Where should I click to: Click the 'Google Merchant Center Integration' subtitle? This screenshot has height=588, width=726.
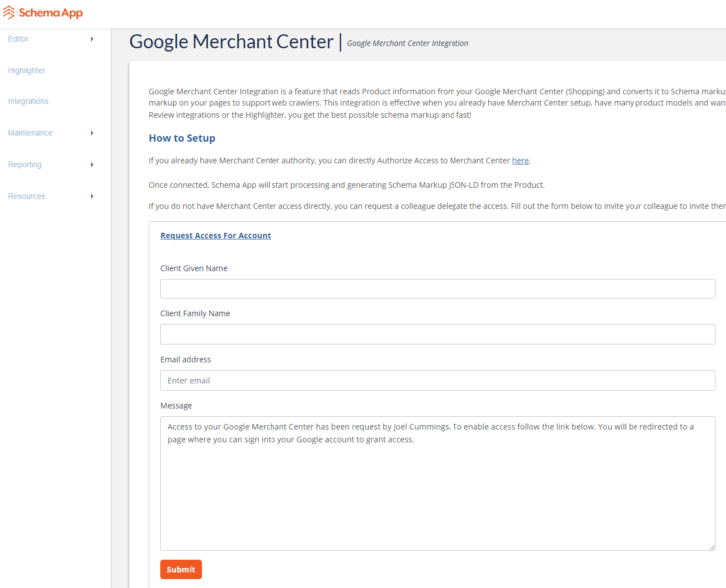pos(408,43)
